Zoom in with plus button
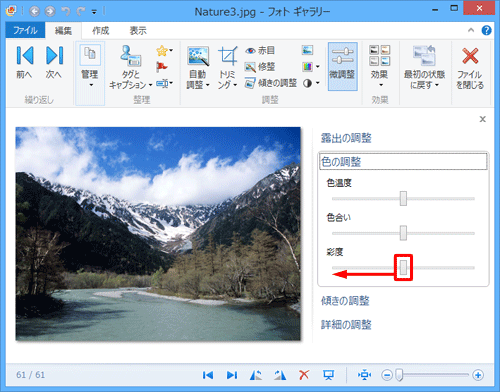Image resolution: width=500 pixels, height=392 pixels. 478,375
